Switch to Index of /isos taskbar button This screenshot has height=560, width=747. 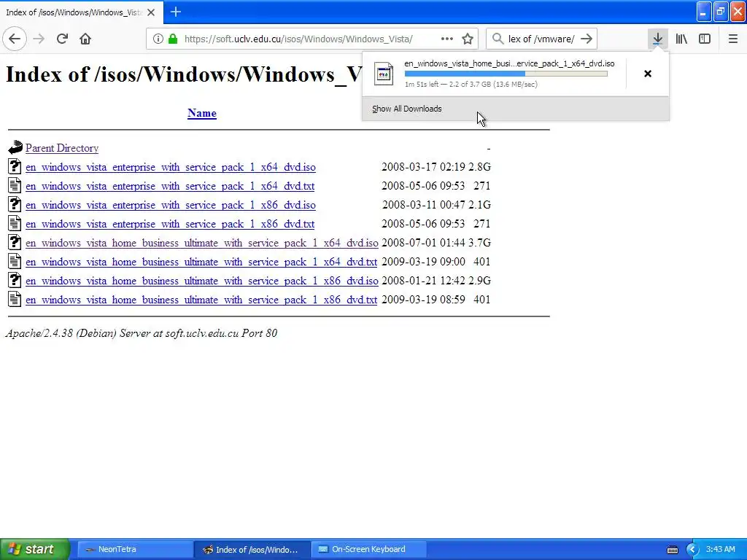[x=252, y=549]
